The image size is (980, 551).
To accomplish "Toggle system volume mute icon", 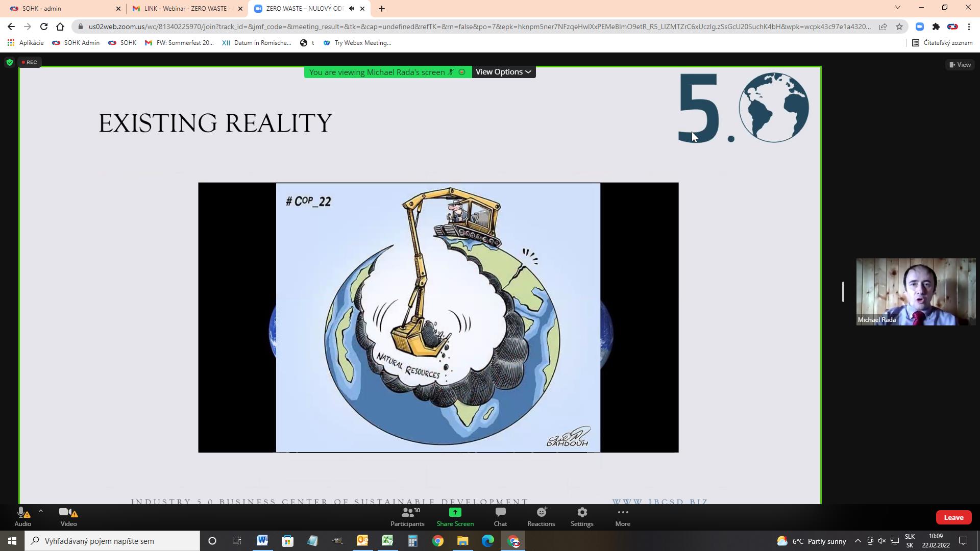I will tap(882, 541).
